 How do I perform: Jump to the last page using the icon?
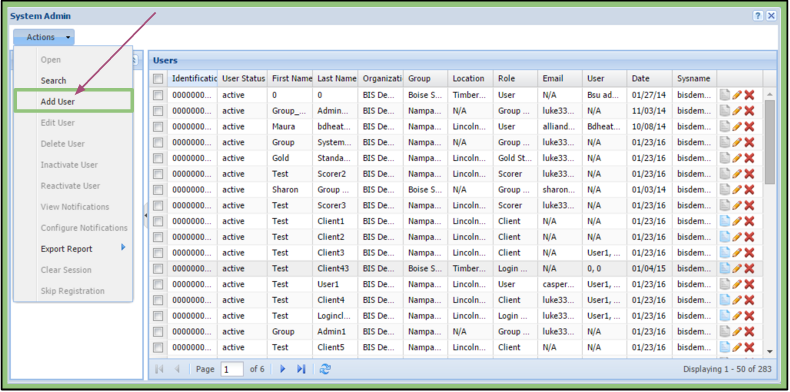pos(301,369)
